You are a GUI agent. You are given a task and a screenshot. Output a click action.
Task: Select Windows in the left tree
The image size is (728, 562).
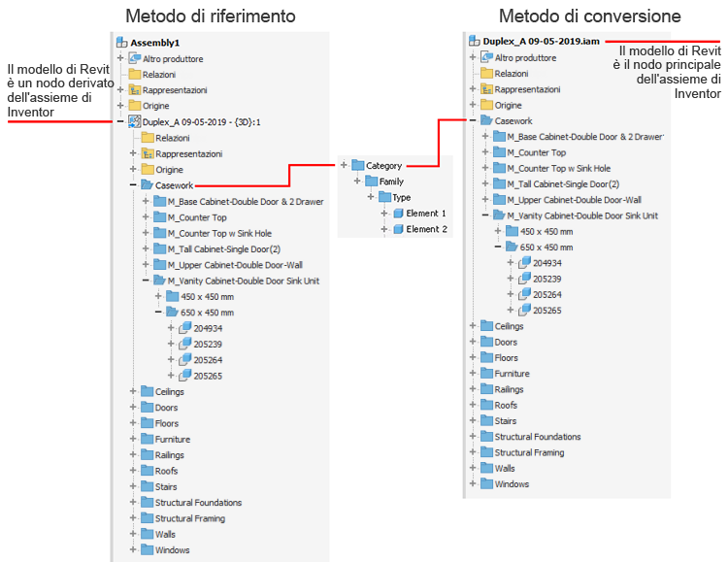pyautogui.click(x=172, y=550)
